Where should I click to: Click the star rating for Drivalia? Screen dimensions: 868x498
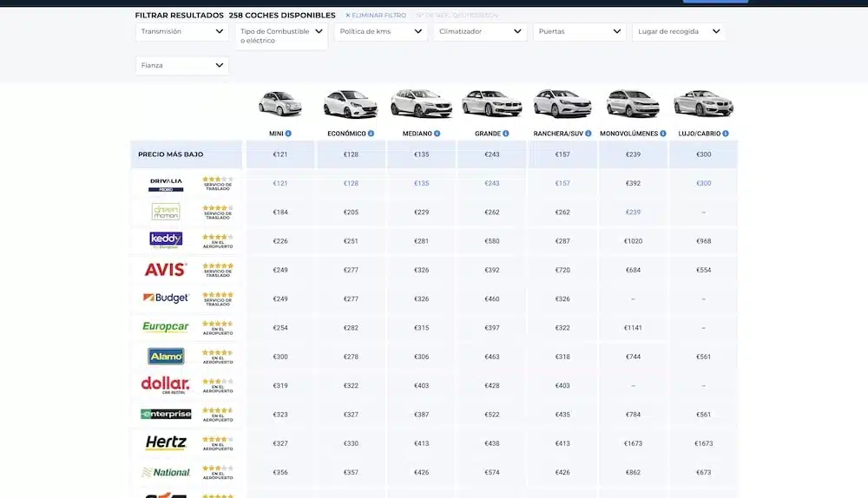click(218, 180)
